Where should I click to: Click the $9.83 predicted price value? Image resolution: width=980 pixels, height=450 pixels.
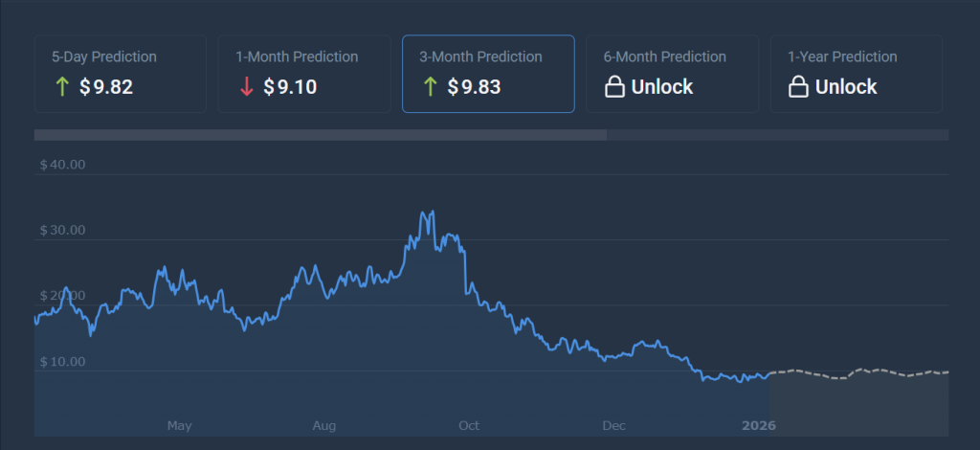pyautogui.click(x=474, y=87)
